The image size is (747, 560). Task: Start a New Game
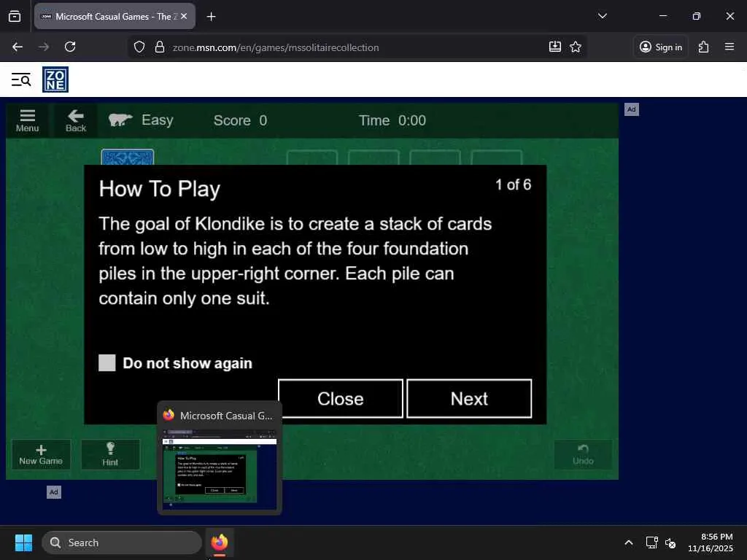(41, 454)
